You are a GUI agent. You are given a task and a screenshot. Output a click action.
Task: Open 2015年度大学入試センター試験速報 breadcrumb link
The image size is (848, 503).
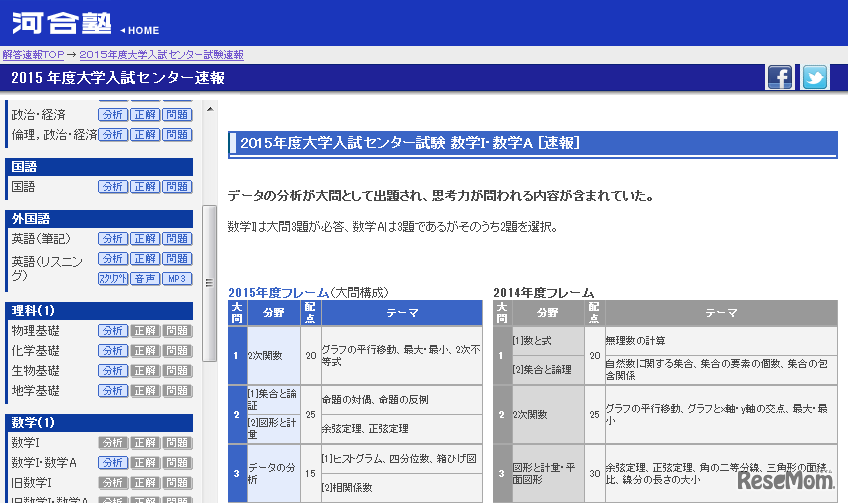[161, 55]
